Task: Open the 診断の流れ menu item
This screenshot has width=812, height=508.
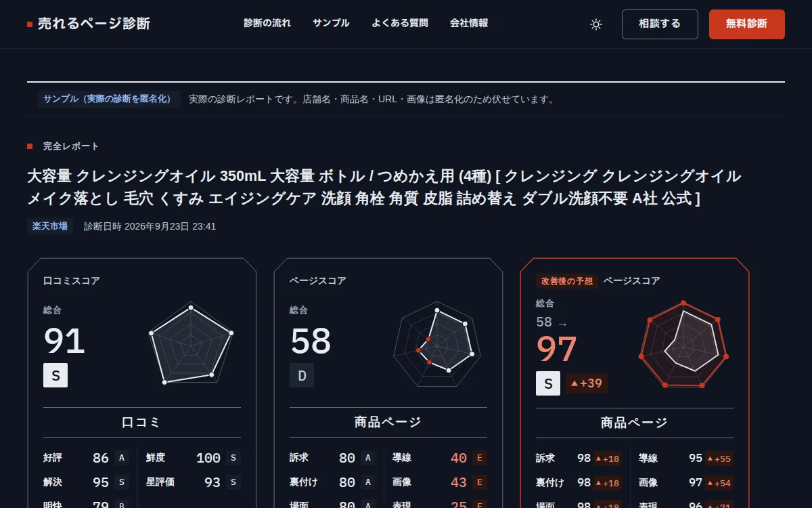Action: point(267,23)
